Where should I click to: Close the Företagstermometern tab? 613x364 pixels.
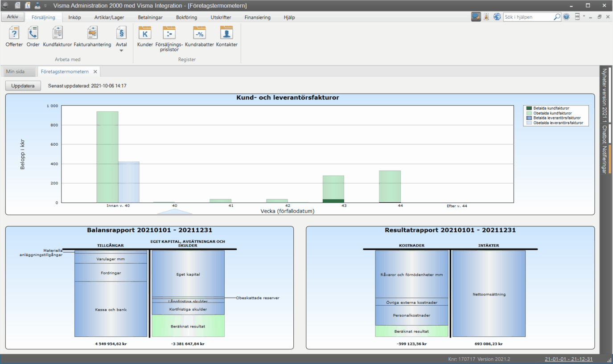coord(95,71)
